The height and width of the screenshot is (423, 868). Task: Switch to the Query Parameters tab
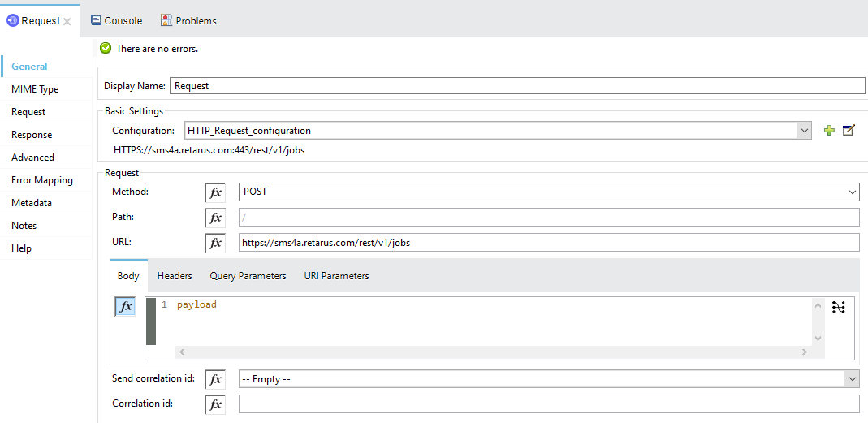(x=248, y=276)
